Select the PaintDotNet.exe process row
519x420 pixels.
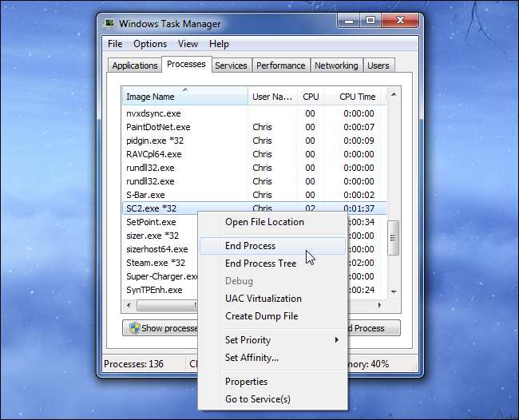tap(254, 127)
